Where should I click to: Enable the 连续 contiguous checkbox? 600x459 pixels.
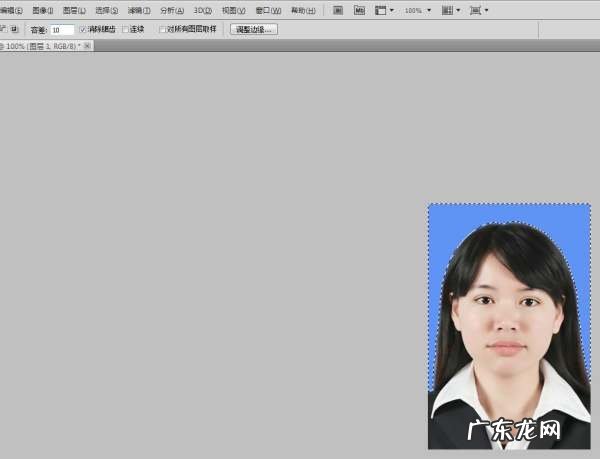click(125, 29)
